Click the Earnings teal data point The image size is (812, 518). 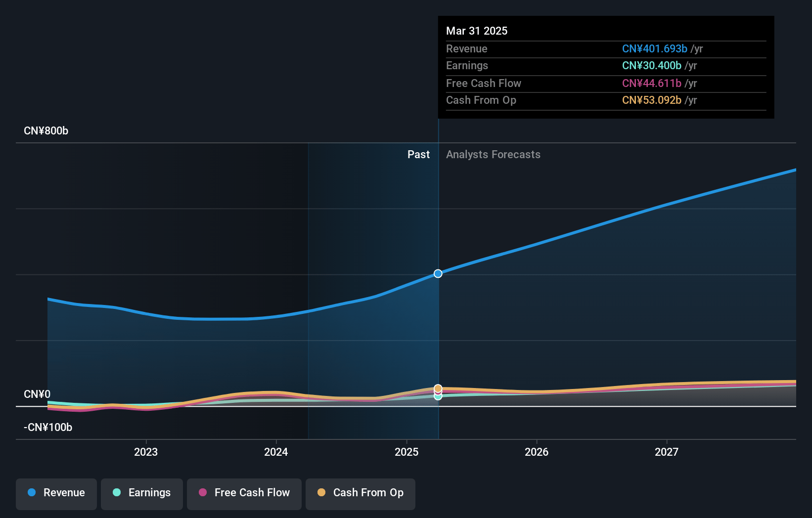pyautogui.click(x=438, y=396)
